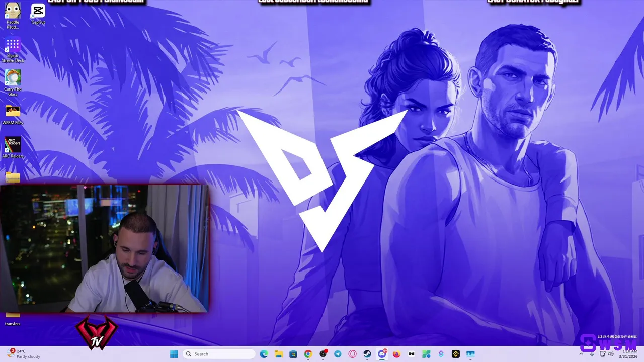
Task: Launch ARC Raiders from the desktop
Action: [x=13, y=148]
